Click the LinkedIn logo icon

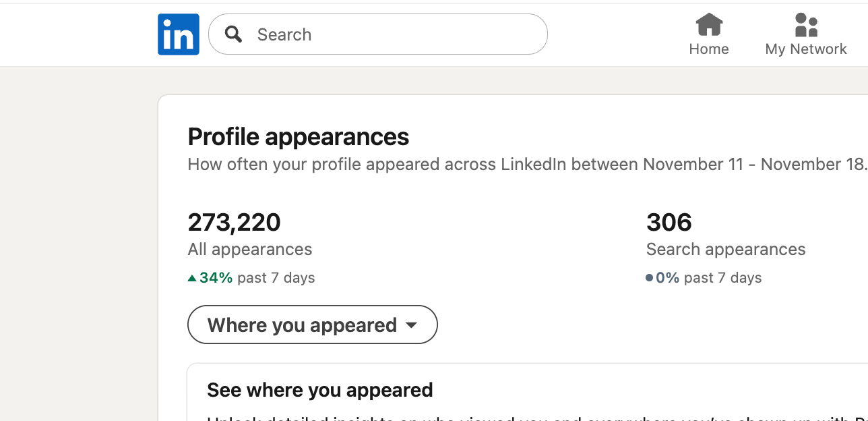click(x=179, y=34)
